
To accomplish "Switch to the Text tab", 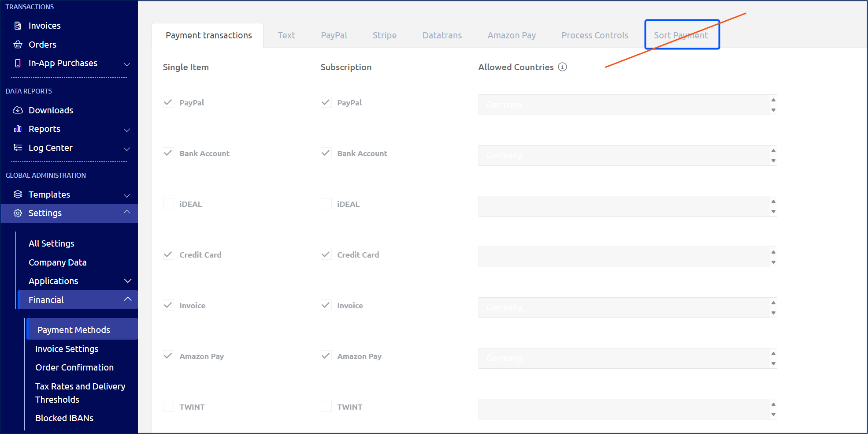I will pos(286,35).
